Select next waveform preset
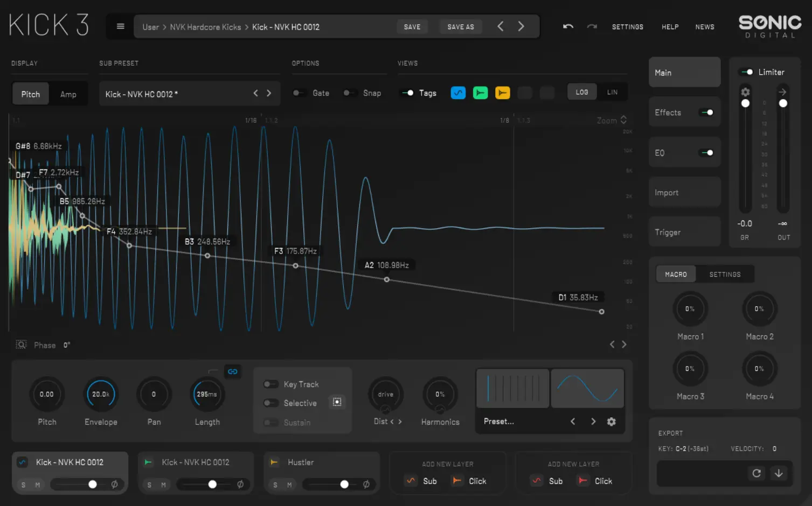The image size is (812, 506). pyautogui.click(x=593, y=421)
